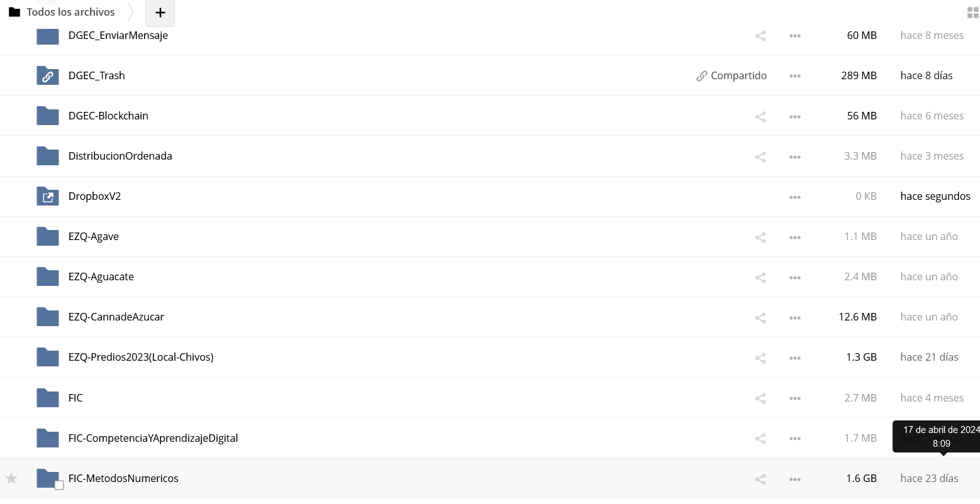Mark FIC-MetodosNumericos as favorite star
The width and height of the screenshot is (980, 504).
(x=11, y=478)
